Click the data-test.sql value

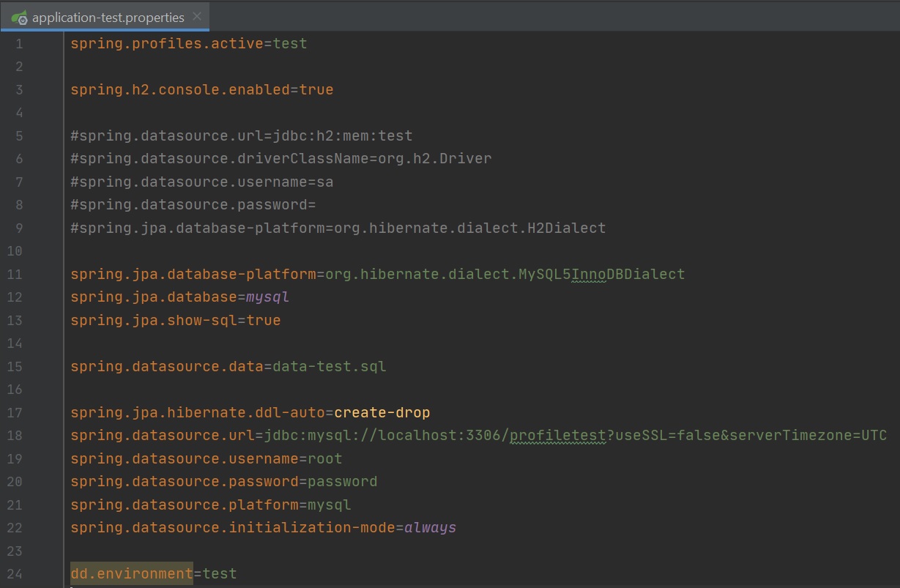[x=329, y=367]
